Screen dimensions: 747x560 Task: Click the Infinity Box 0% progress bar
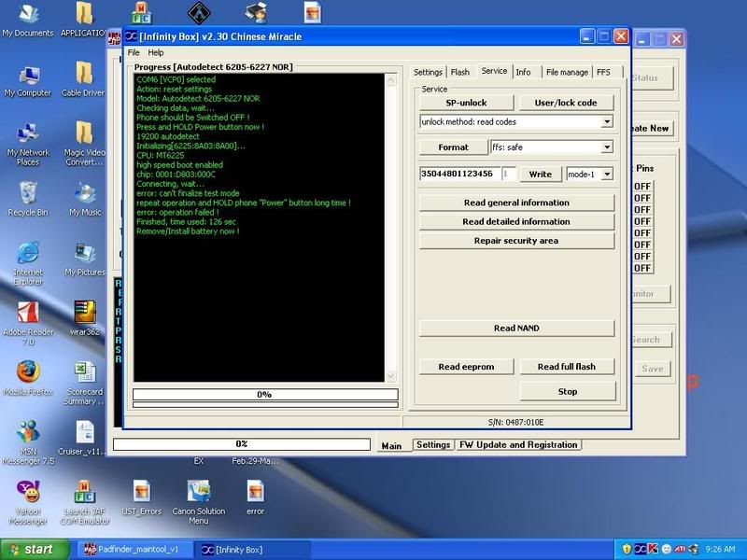(x=265, y=394)
